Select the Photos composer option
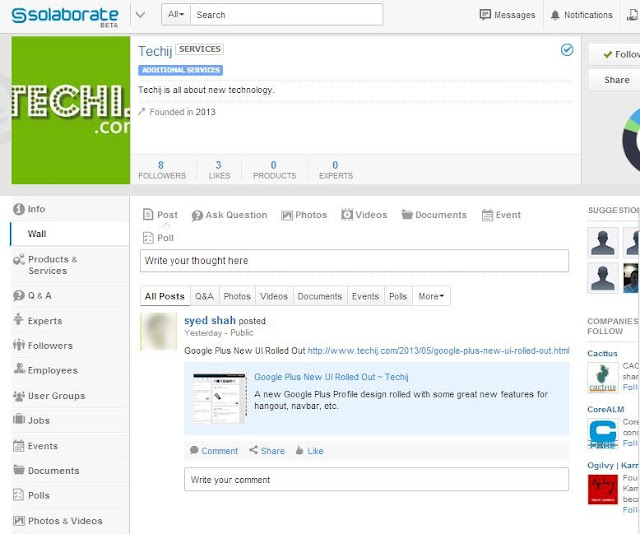640x534 pixels. click(304, 215)
